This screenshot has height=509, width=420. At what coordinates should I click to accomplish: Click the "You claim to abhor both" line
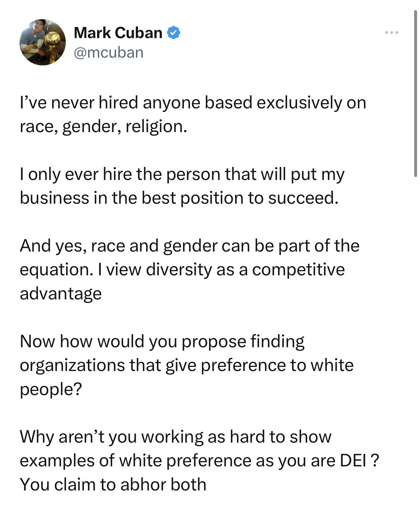click(113, 484)
